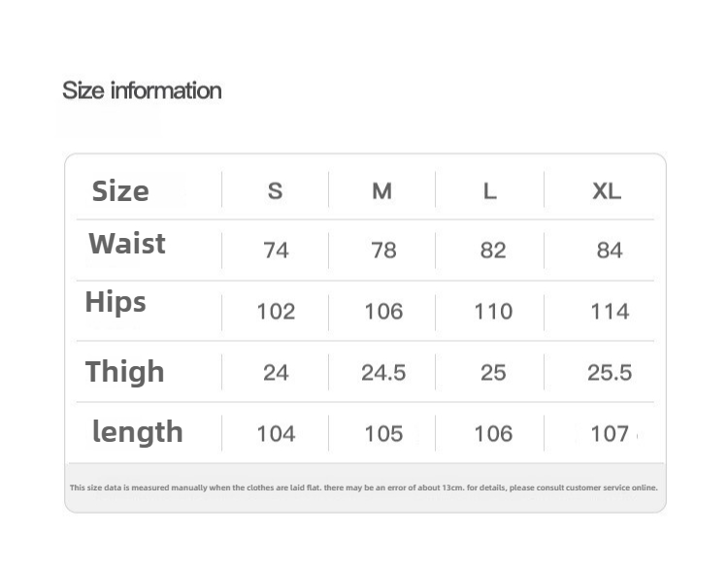Click the "Waist" row label
The image size is (728, 572).
pos(127,244)
